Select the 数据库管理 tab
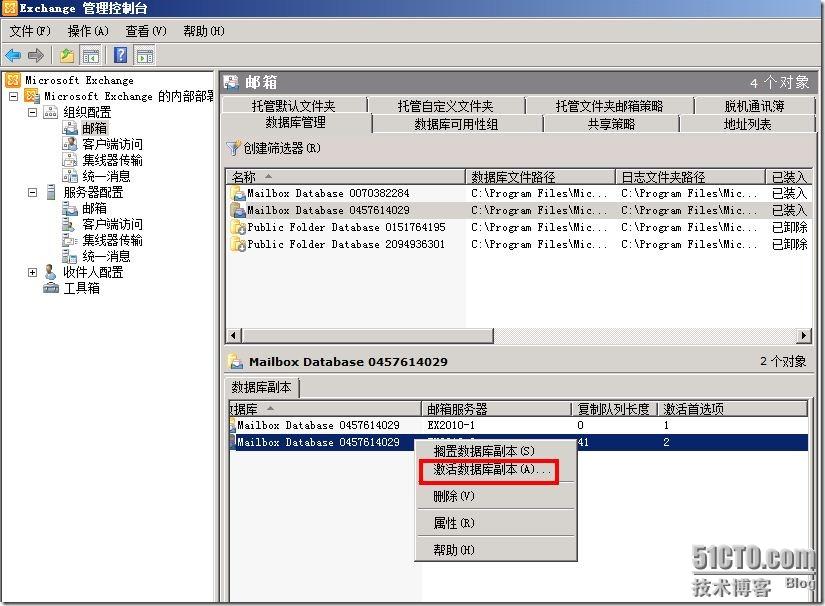Viewport: 825px width, 606px height. pyautogui.click(x=296, y=123)
